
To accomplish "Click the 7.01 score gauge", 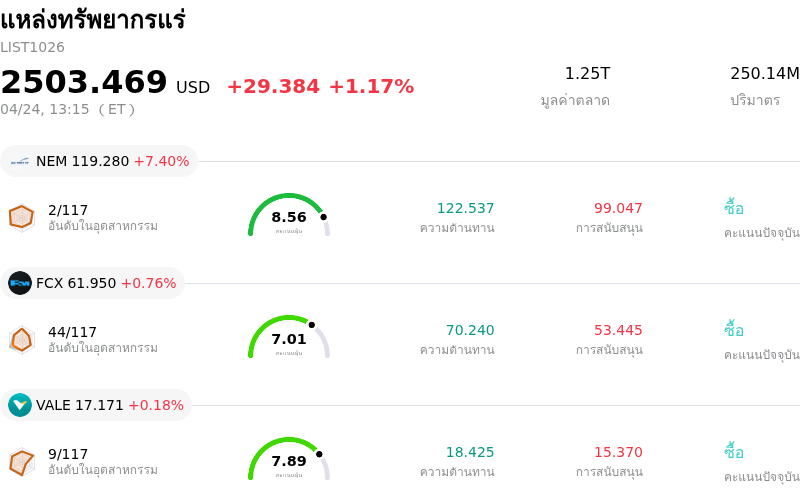I will [289, 339].
